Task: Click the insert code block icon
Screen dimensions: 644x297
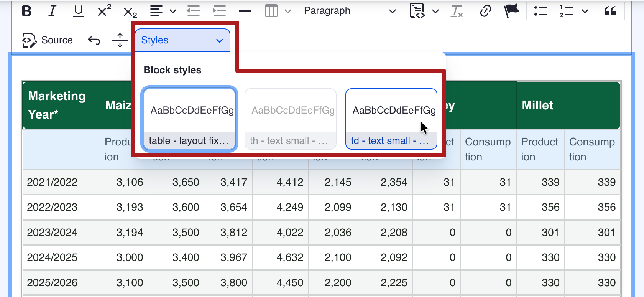Action: click(417, 11)
